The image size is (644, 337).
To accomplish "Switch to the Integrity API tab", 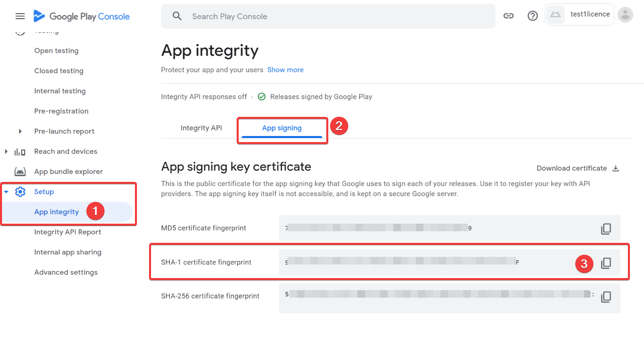I will pos(201,128).
